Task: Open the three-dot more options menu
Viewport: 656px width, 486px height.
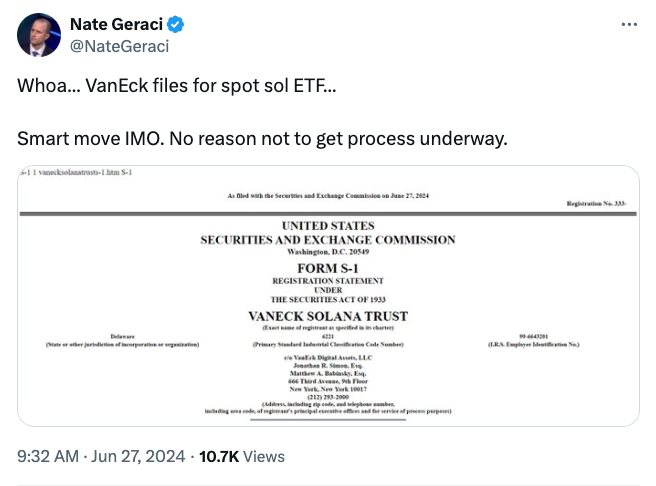Action: [628, 24]
